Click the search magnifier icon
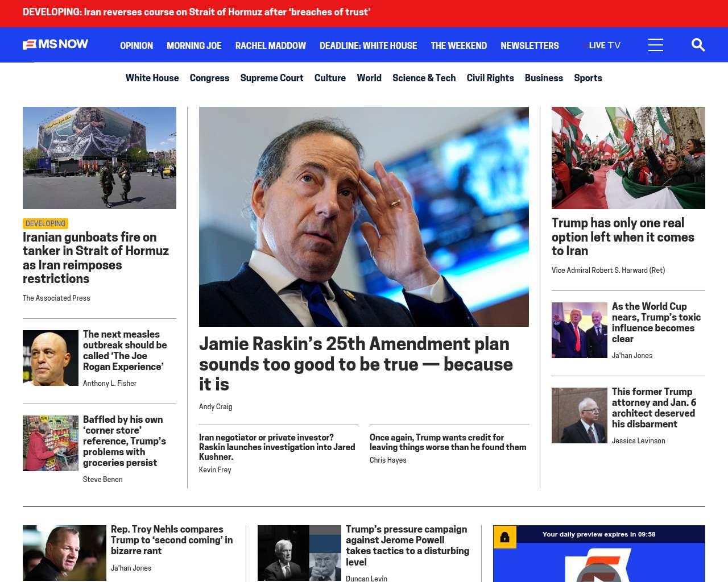This screenshot has width=728, height=582. [698, 45]
